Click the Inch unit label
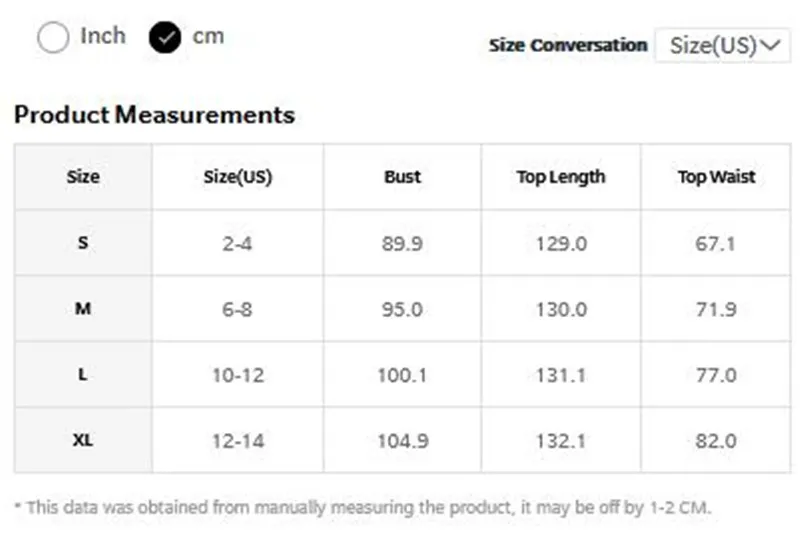Viewport: 800px width, 536px height. pyautogui.click(x=103, y=36)
